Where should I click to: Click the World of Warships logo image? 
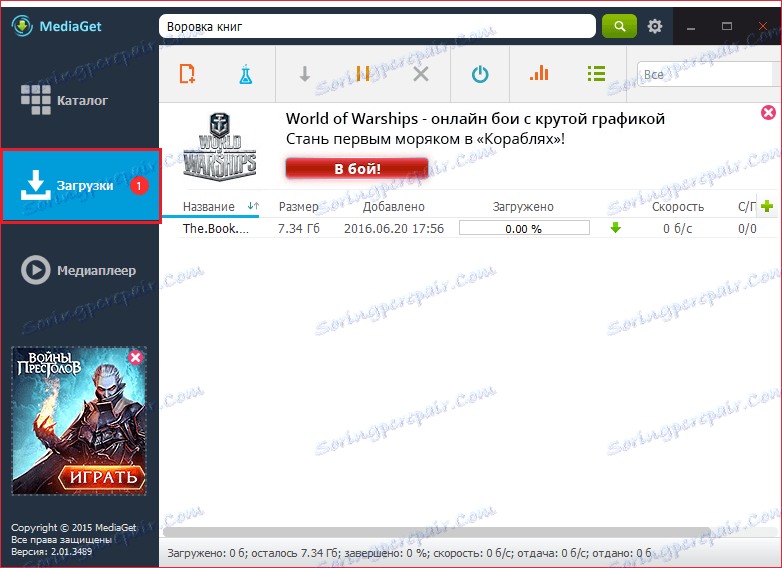219,147
